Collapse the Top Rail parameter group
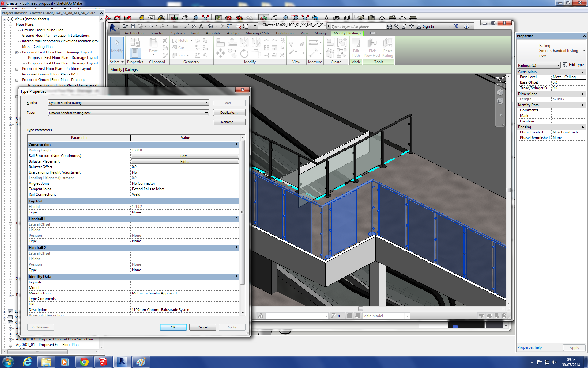The image size is (588, 368). coord(236,201)
